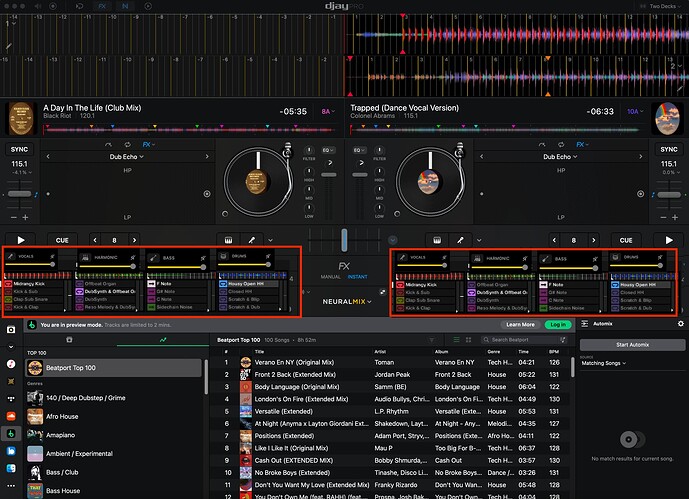
Task: Click the filter icon in the Beatport track list header
Action: click(432, 340)
